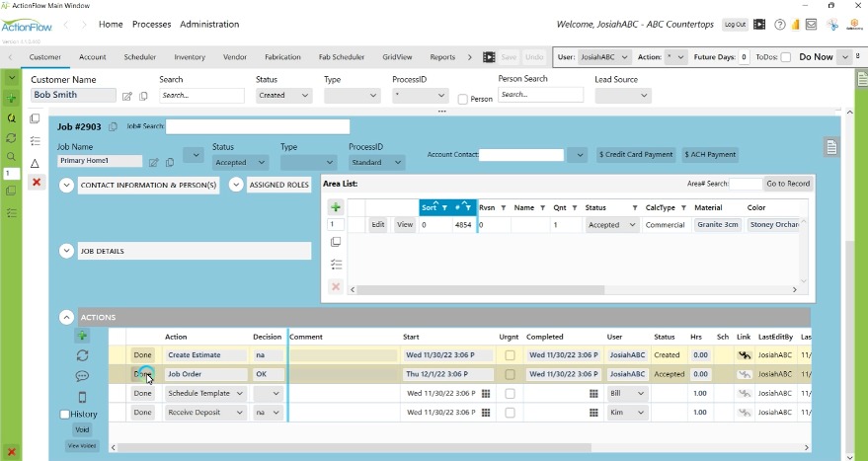The height and width of the screenshot is (461, 868).
Task: Delete job with red X in job sidebar
Action: (x=37, y=182)
